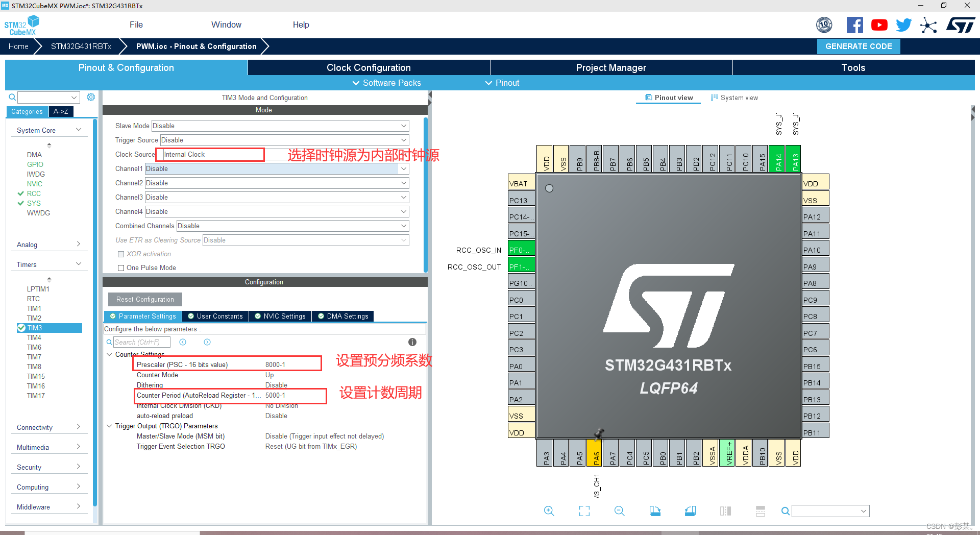Rotate the chip clockwise using the rotate icon
Screen dimensions: 980x535
pos(655,510)
